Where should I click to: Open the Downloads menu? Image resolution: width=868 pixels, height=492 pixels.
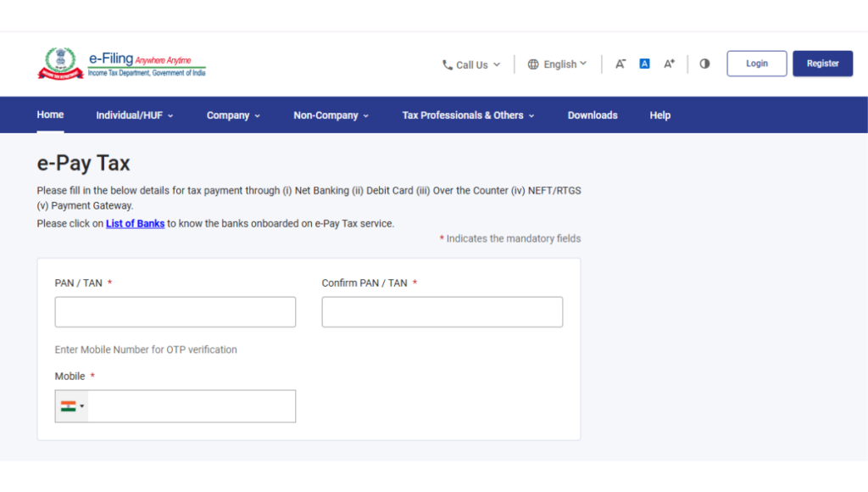click(x=593, y=115)
